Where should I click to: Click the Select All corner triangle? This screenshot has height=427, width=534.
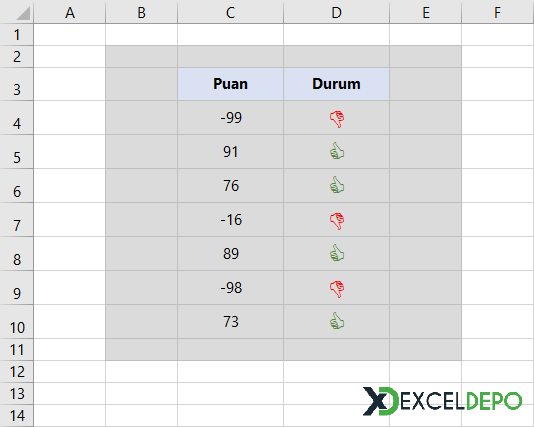23,13
